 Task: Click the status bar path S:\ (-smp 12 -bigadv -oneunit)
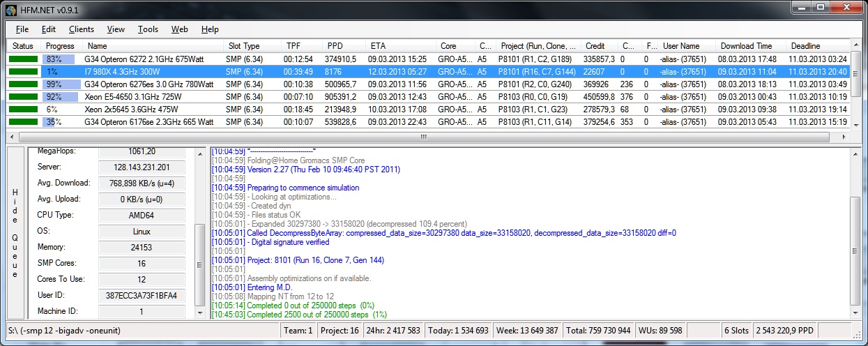coord(143,331)
